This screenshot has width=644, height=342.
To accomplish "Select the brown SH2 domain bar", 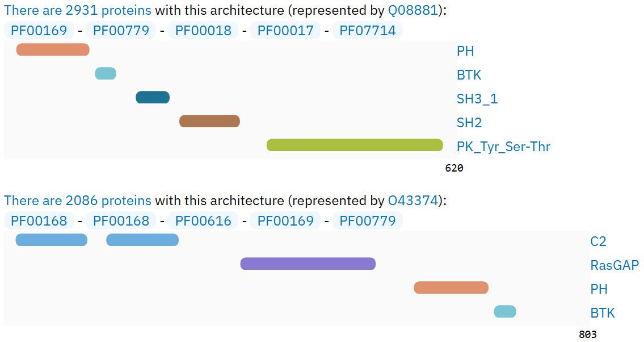I will point(209,121).
